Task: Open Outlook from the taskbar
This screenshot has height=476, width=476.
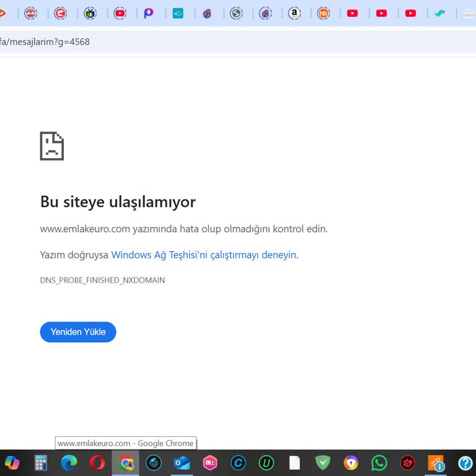Action: point(182,463)
